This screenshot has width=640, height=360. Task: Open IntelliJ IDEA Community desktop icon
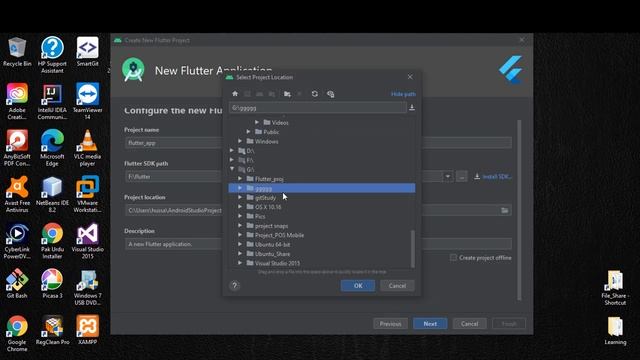click(52, 102)
